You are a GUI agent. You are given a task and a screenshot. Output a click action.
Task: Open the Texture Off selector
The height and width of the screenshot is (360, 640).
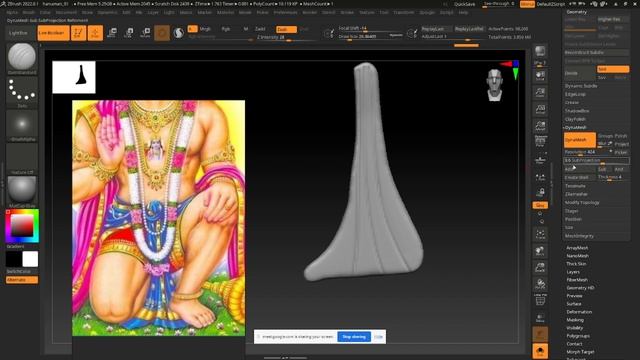pyautogui.click(x=22, y=157)
